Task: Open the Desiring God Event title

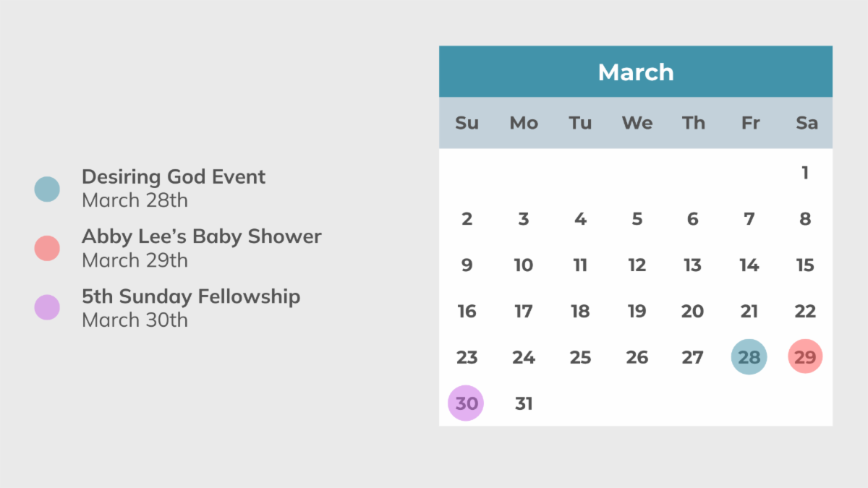Action: coord(174,177)
